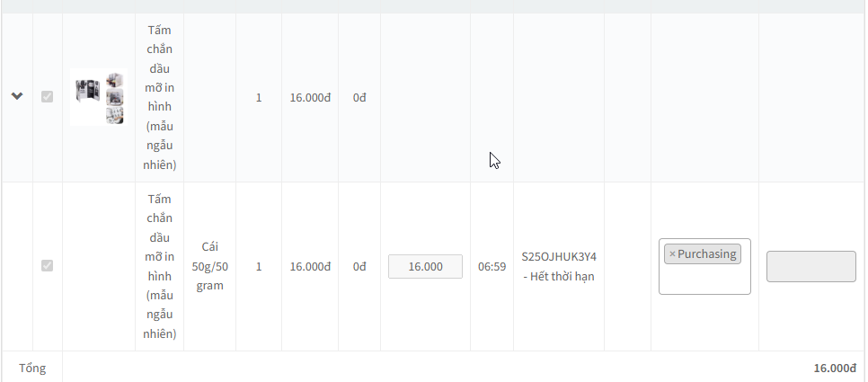
Task: Click the first row product name Tấm chắn dầu mỡ
Action: (x=159, y=97)
